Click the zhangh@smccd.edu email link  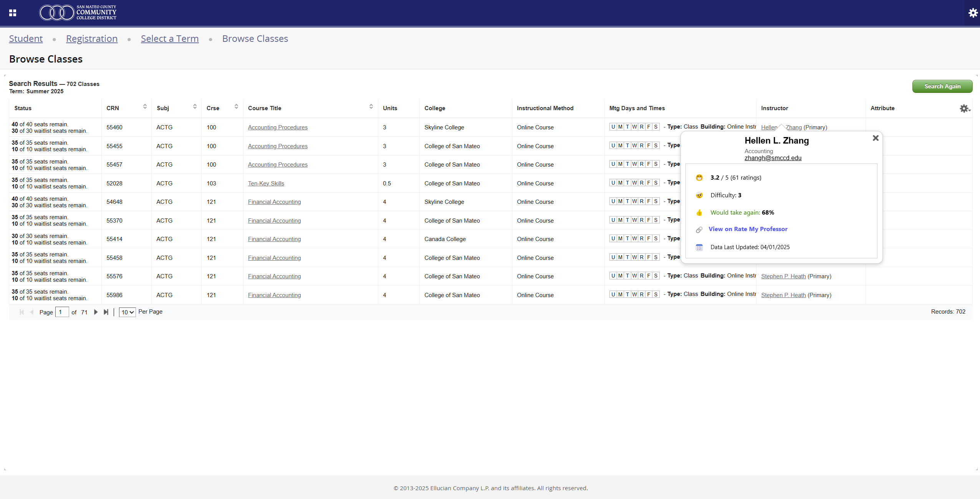click(773, 158)
